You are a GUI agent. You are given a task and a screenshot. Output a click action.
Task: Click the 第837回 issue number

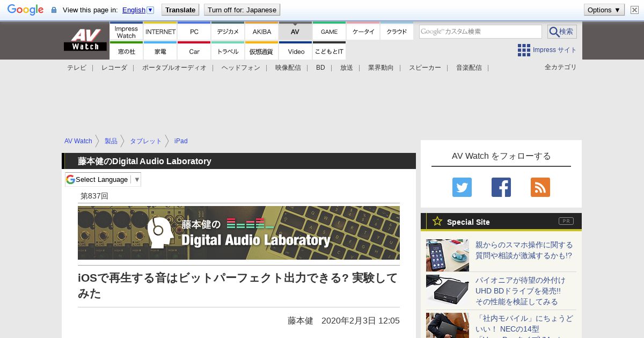94,196
